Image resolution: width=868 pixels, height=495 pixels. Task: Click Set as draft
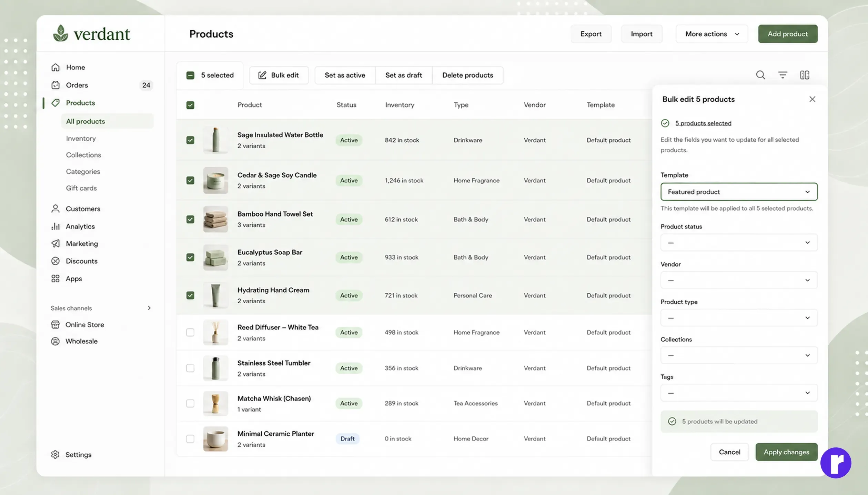(x=404, y=75)
